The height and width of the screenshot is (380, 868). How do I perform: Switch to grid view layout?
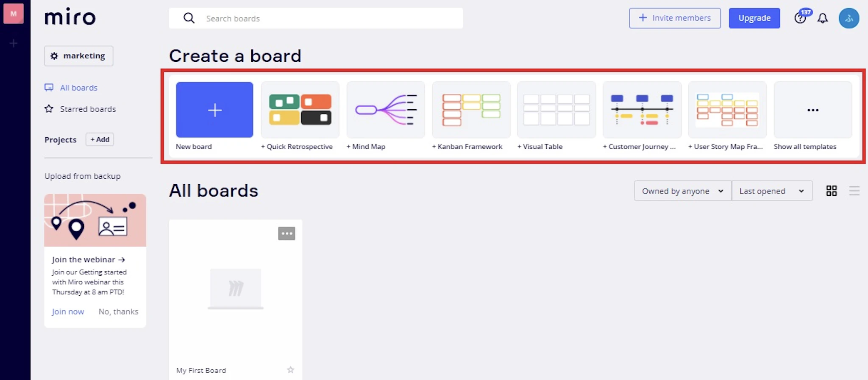832,191
